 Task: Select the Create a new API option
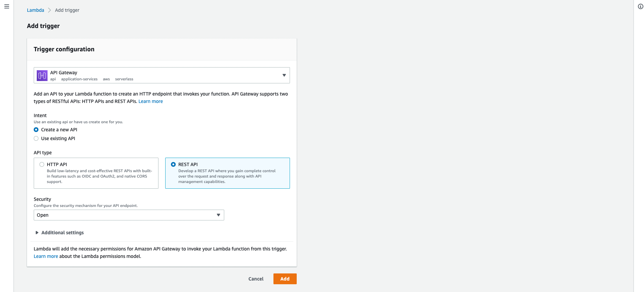[36, 130]
